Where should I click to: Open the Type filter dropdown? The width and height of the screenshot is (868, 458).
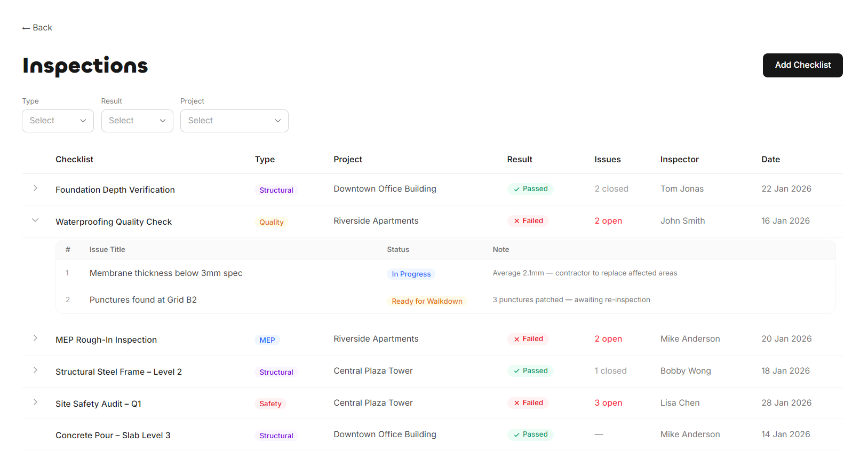coord(58,121)
